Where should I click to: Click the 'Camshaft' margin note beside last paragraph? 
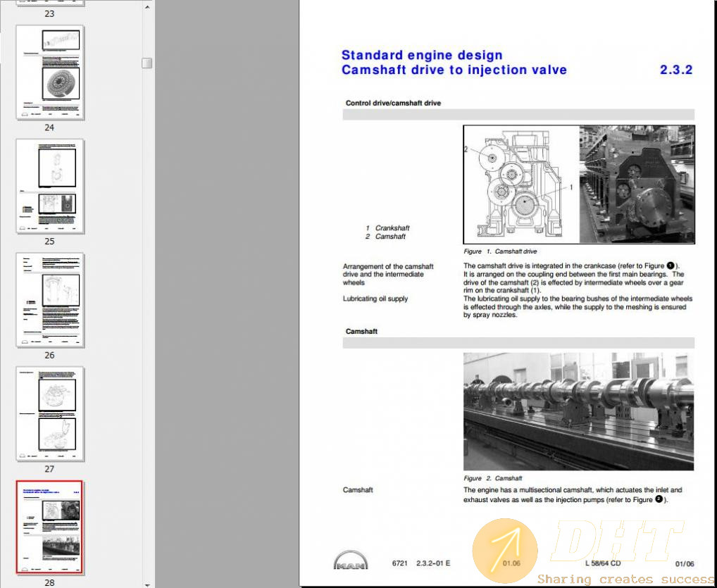coord(358,490)
